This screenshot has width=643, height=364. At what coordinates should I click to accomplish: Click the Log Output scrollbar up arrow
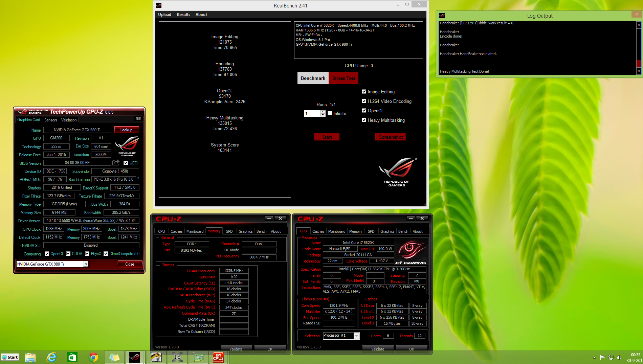(639, 25)
